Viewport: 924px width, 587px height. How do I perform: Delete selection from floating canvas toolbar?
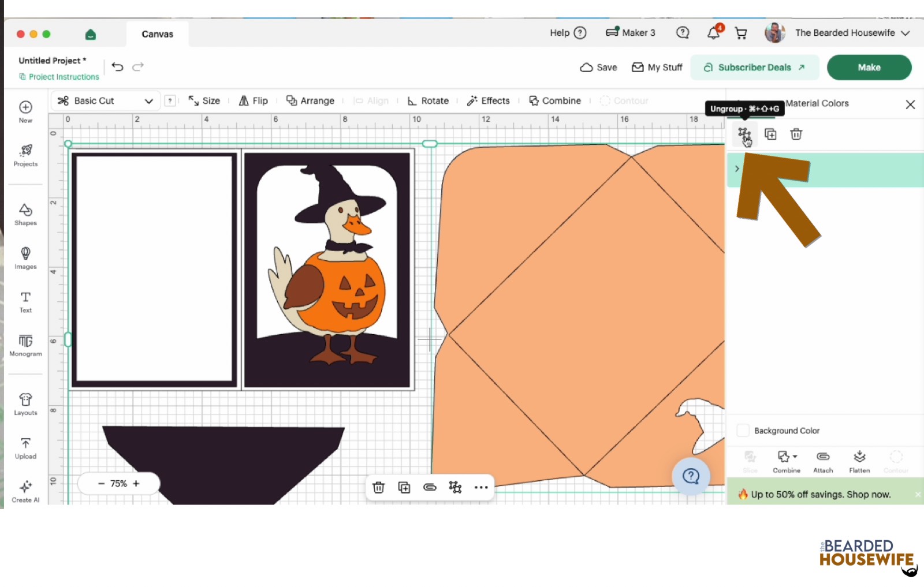click(379, 487)
